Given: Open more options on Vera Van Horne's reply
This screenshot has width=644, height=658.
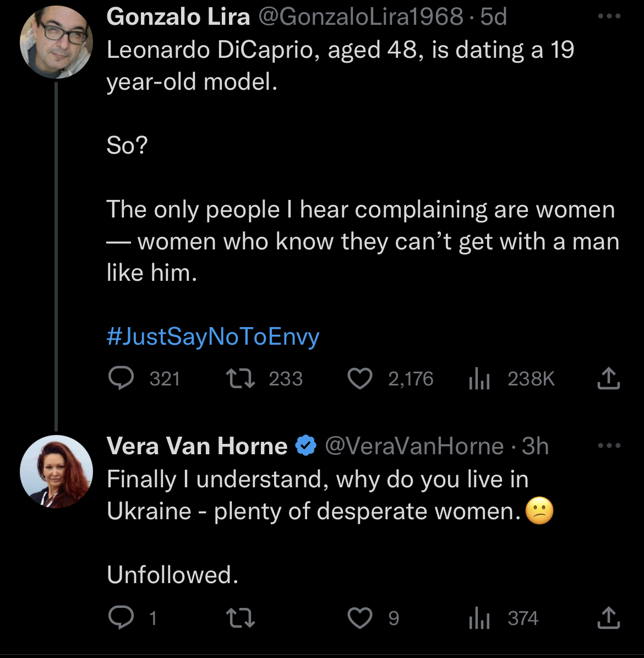Looking at the screenshot, I should [x=609, y=445].
